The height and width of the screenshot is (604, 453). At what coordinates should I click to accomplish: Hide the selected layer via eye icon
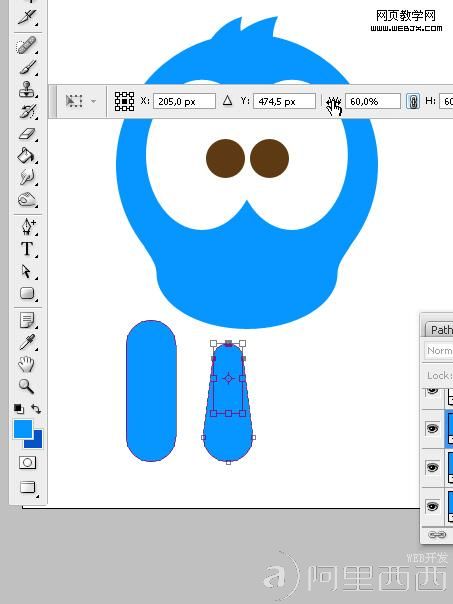pyautogui.click(x=432, y=428)
